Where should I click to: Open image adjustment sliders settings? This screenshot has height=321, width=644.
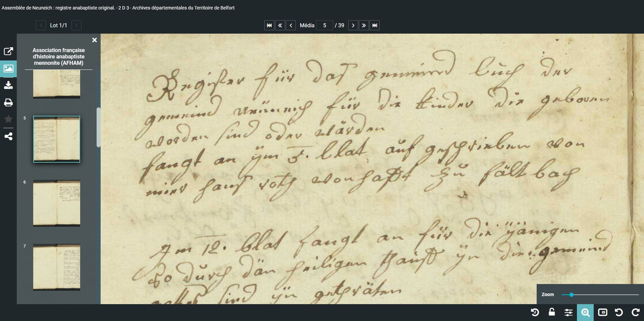pyautogui.click(x=568, y=313)
